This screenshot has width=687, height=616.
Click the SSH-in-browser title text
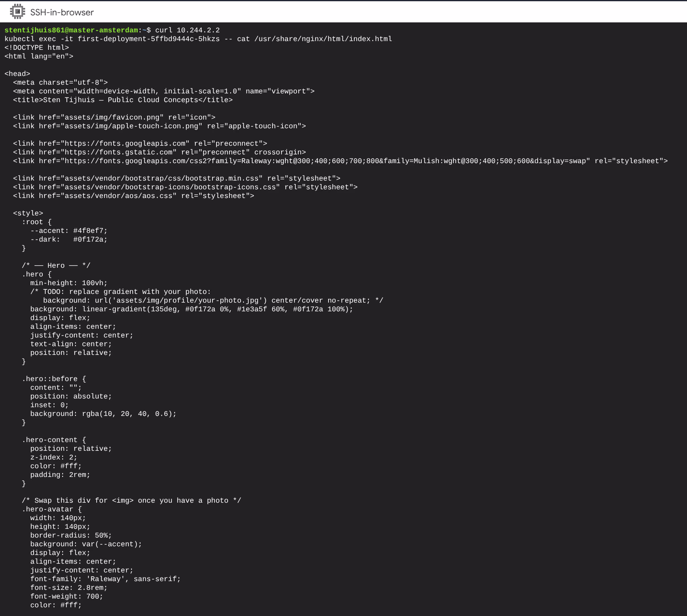tap(62, 12)
